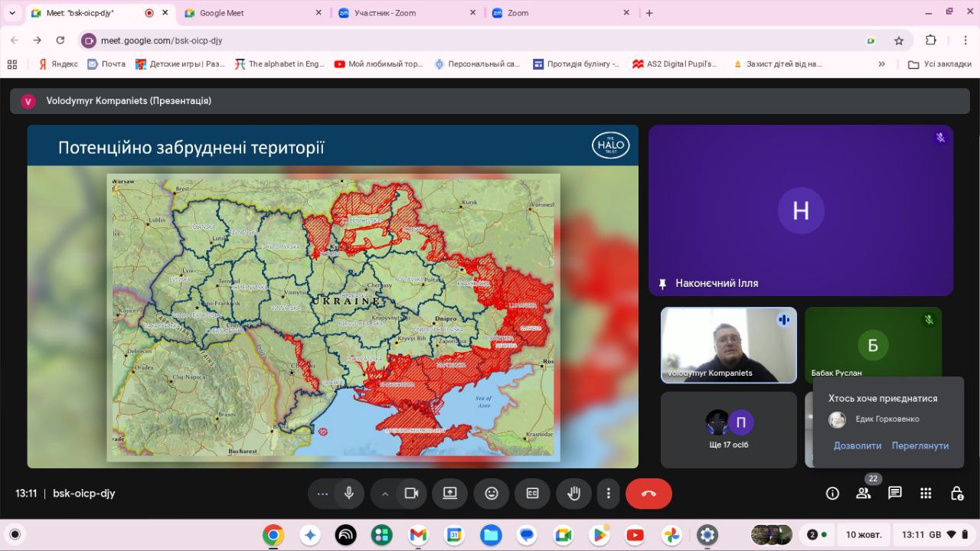Open the in-call chat panel
Image resolution: width=980 pixels, height=551 pixels.
pyautogui.click(x=894, y=494)
